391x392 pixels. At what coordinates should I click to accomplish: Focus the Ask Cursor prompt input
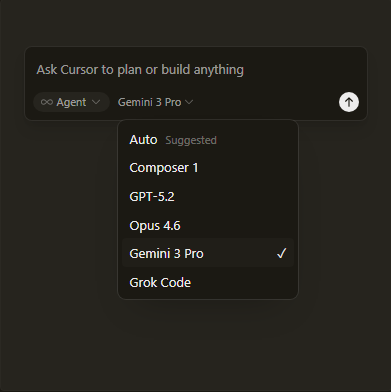[196, 70]
